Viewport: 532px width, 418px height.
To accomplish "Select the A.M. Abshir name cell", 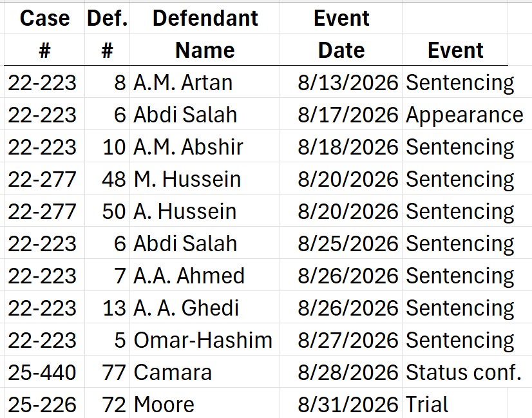I will click(x=205, y=147).
